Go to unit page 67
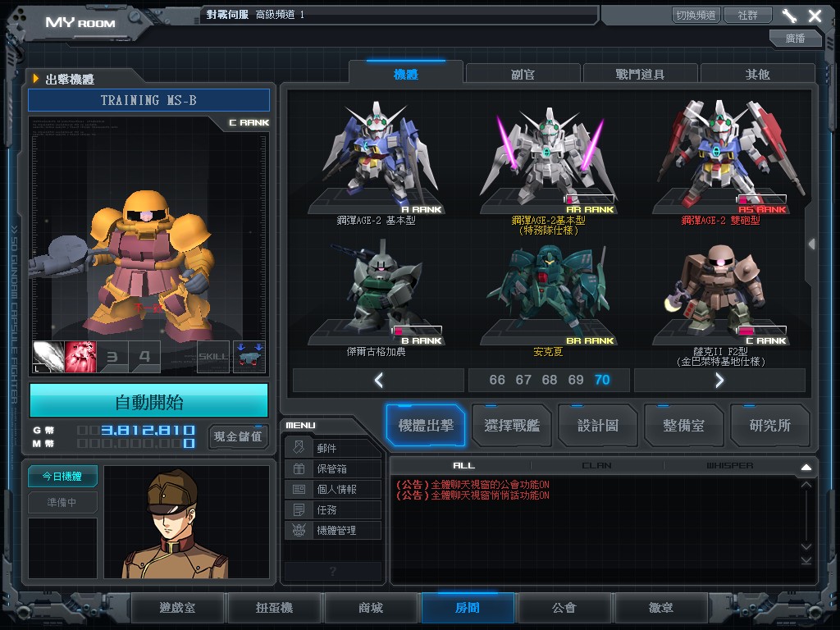Viewport: 840px width, 630px height. [523, 380]
